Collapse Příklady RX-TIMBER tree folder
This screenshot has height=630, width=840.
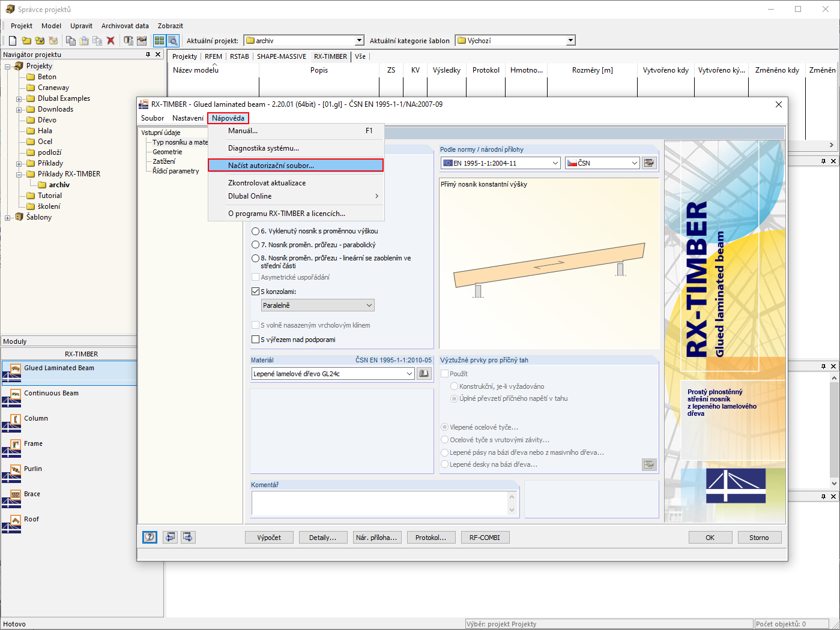pyautogui.click(x=19, y=175)
